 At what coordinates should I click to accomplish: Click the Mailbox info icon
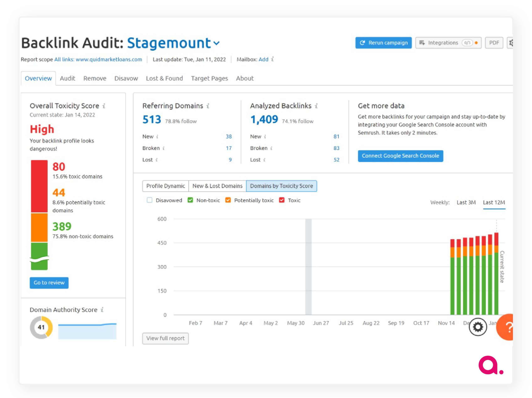[x=272, y=59]
